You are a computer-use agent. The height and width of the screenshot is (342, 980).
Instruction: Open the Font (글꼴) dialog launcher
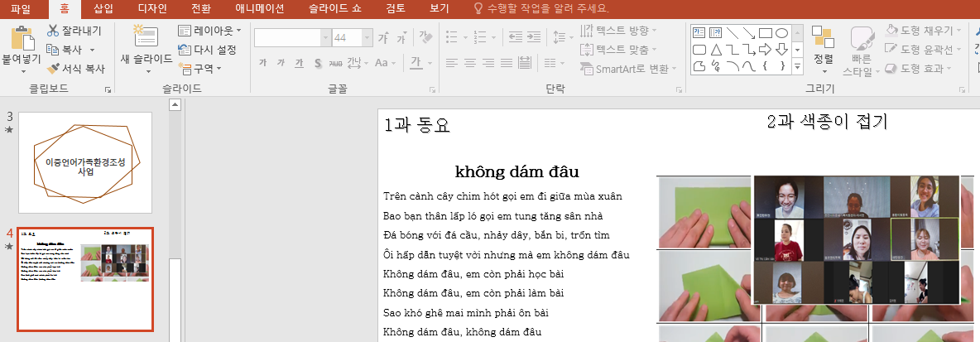pyautogui.click(x=433, y=90)
